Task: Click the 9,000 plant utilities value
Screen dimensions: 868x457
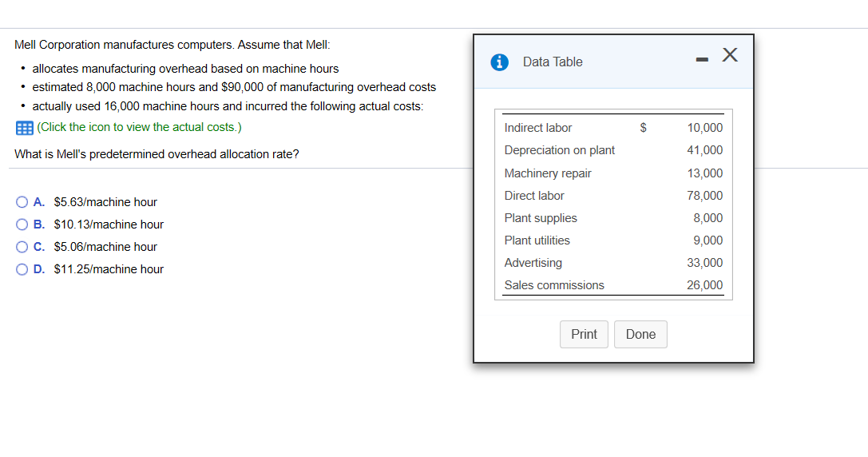Action: tap(708, 240)
